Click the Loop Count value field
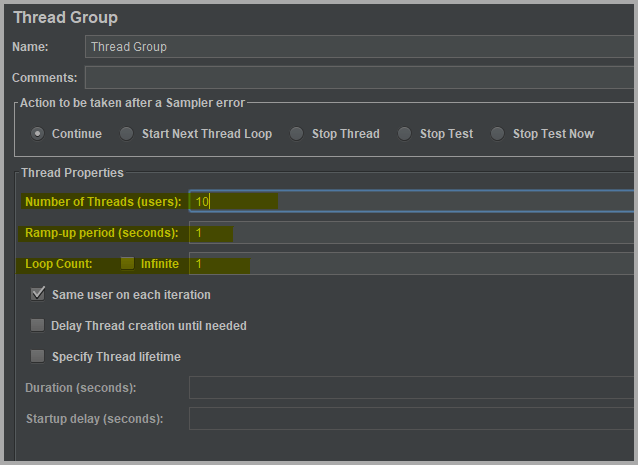The image size is (638, 465). [410, 264]
